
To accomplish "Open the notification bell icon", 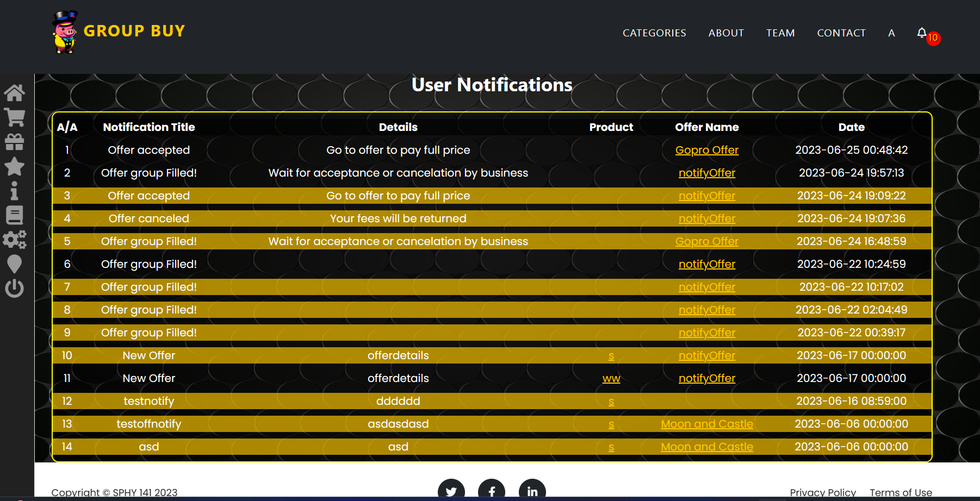I will coord(922,33).
